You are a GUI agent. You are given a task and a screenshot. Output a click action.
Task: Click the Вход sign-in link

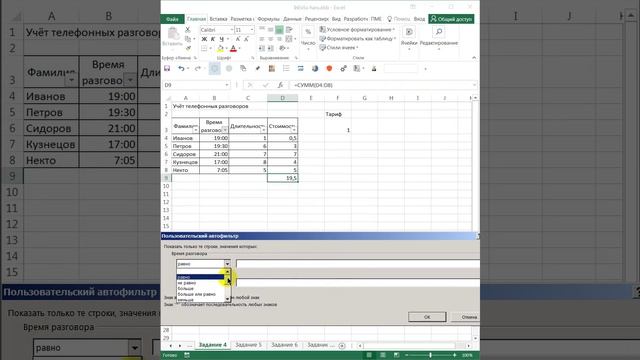click(419, 19)
